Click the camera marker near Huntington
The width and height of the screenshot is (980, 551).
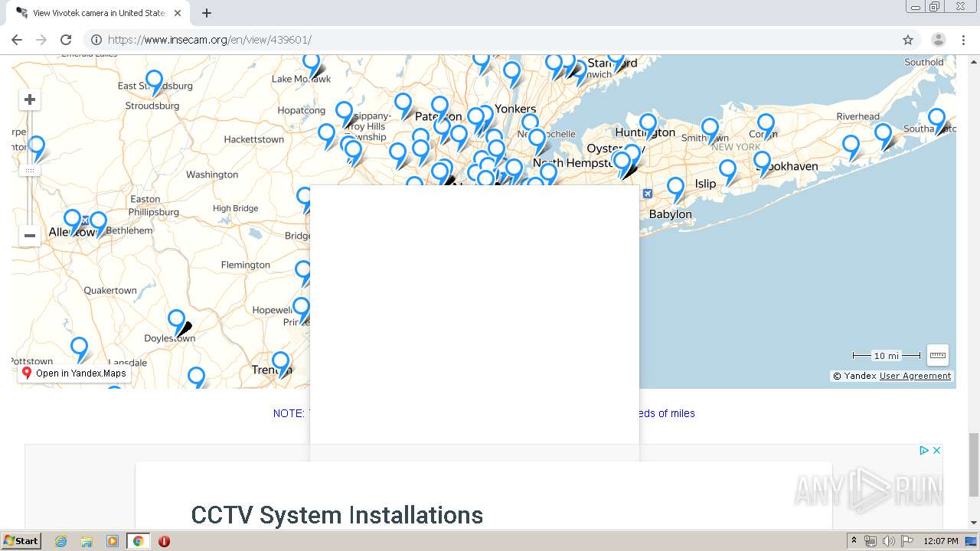click(648, 125)
